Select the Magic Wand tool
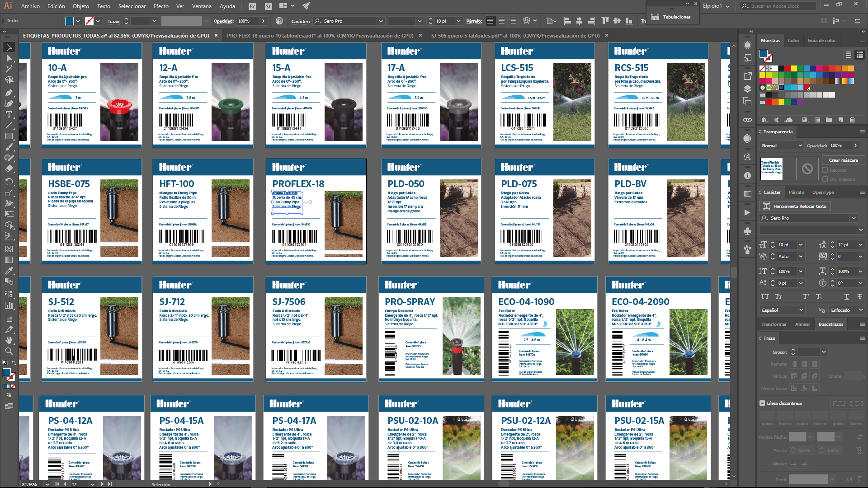Viewport: 868px width, 488px height. 9,69
